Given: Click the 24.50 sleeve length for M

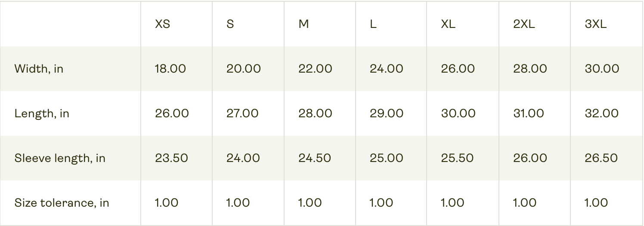Looking at the screenshot, I should click(315, 158).
